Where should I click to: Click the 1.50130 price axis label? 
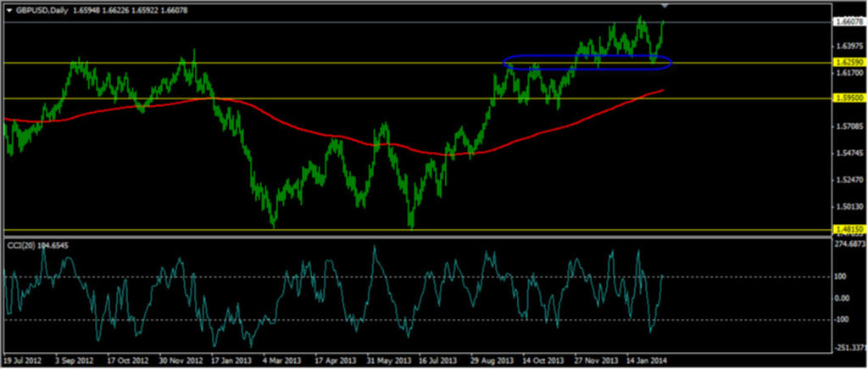(x=850, y=207)
